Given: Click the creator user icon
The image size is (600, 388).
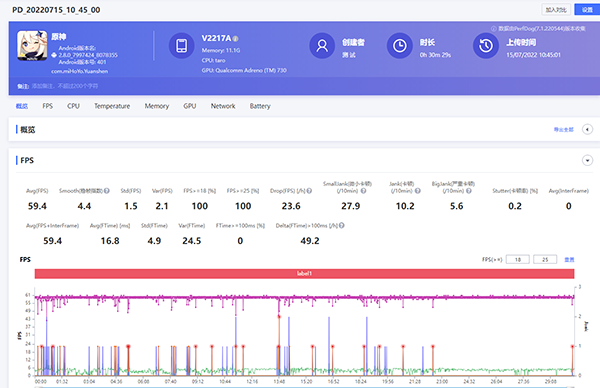Looking at the screenshot, I should [322, 46].
